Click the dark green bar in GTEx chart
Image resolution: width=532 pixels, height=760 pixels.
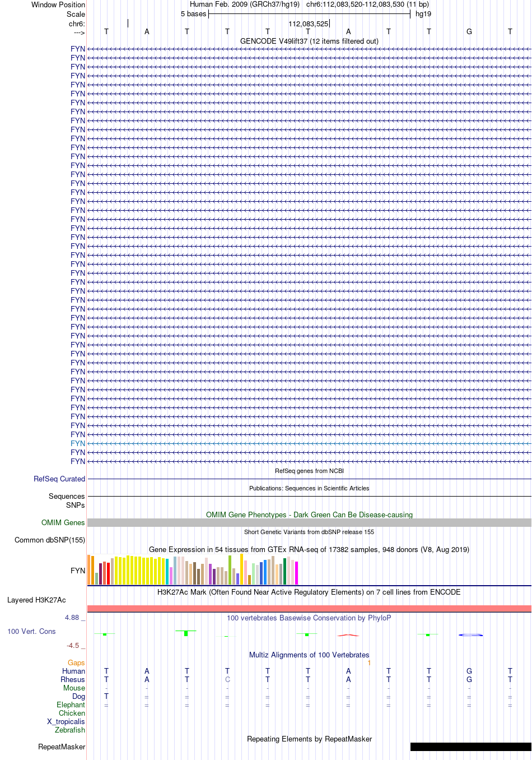point(285,571)
